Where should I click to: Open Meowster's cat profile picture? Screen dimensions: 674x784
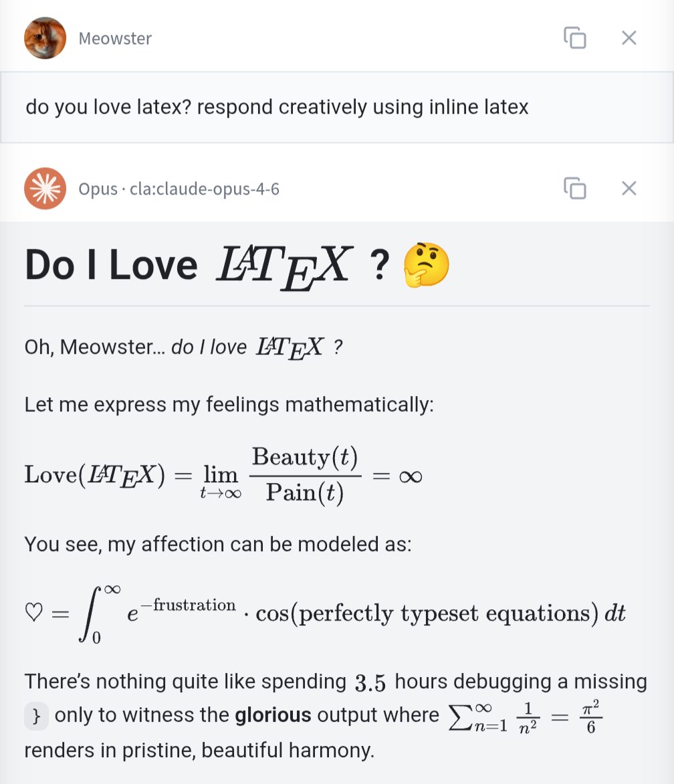[x=45, y=38]
